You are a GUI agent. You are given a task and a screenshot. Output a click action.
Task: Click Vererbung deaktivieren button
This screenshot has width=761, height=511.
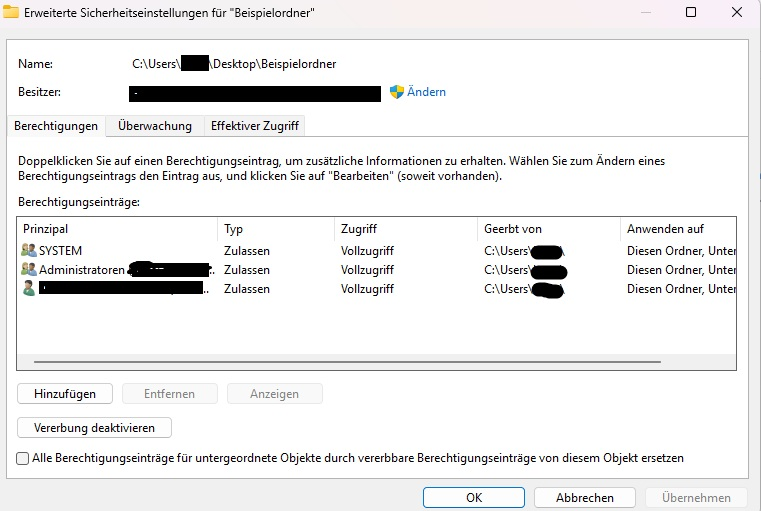click(94, 428)
